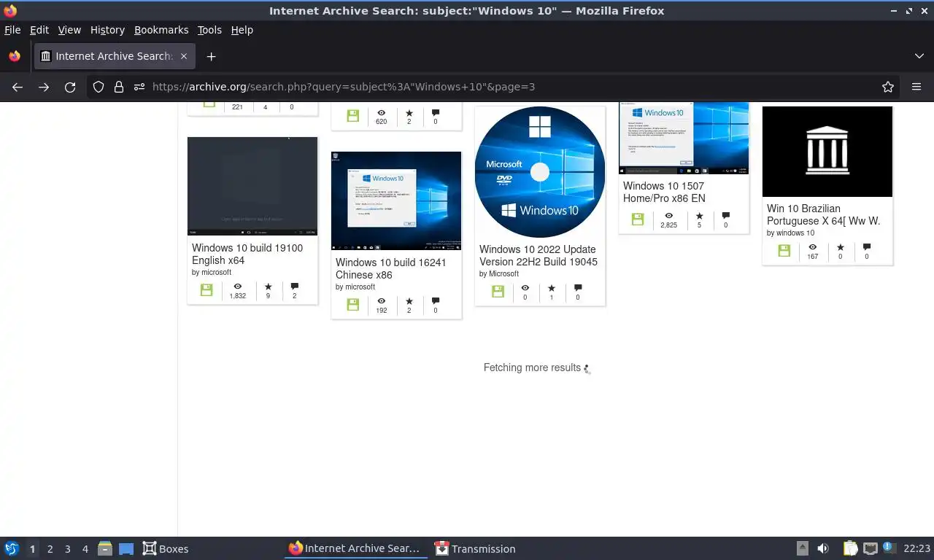This screenshot has width=934, height=560.
Task: Click reviews bubble on Windows 10 1507 card
Action: coord(725,216)
